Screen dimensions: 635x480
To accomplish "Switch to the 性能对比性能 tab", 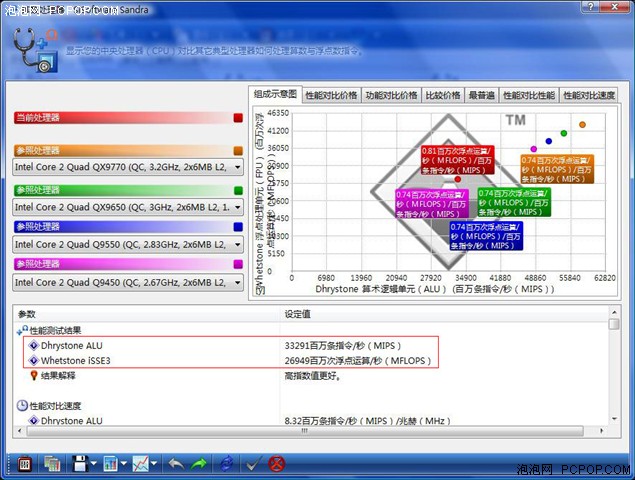I will coord(529,96).
